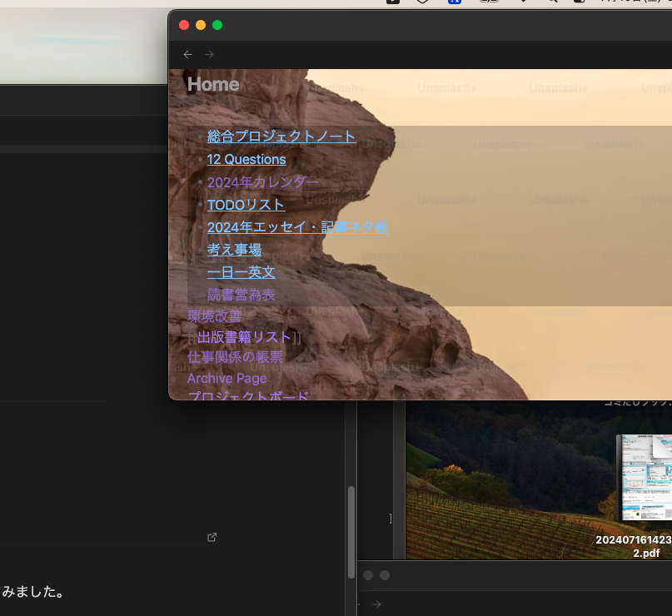Open page in new window via external-link icon
The image size is (672, 616).
point(212,537)
